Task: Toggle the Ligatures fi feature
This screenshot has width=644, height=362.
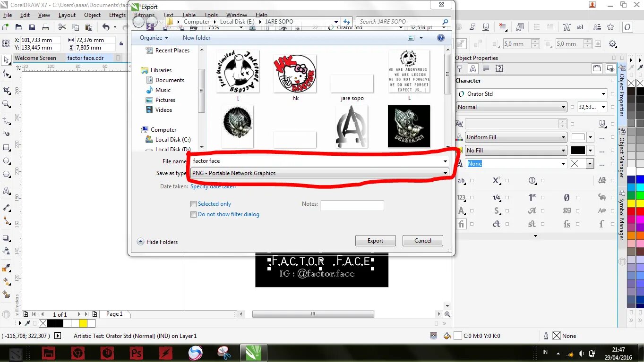Action: click(461, 224)
